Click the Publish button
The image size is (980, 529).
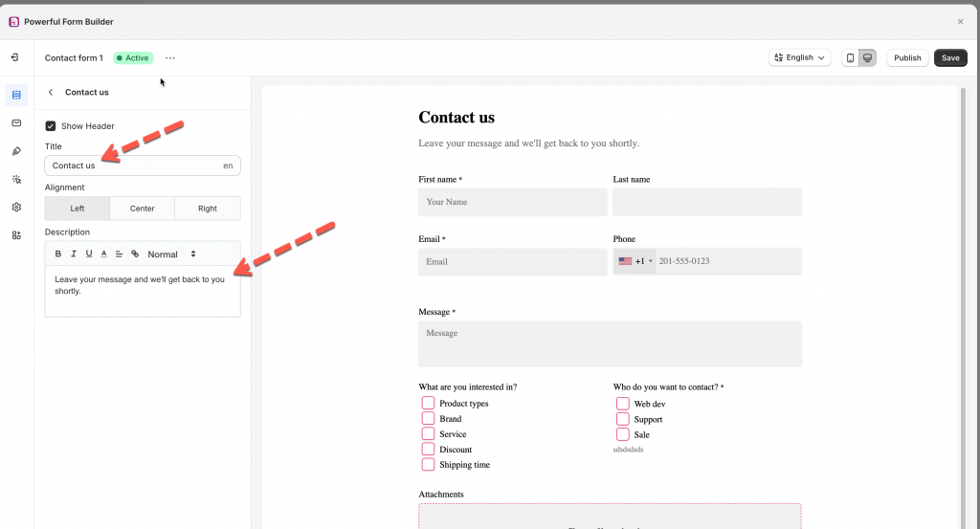coord(907,58)
